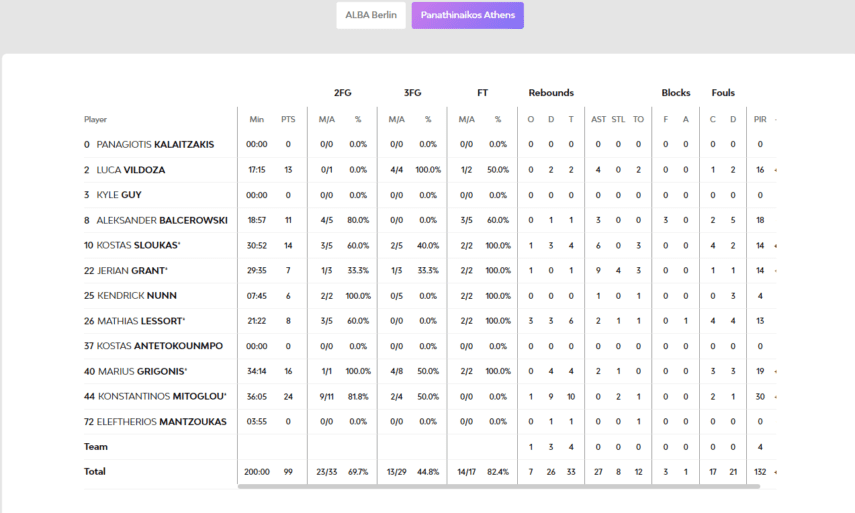Viewport: 855px width, 513px height.
Task: Open Luca Vildoza player link
Action: tap(130, 170)
